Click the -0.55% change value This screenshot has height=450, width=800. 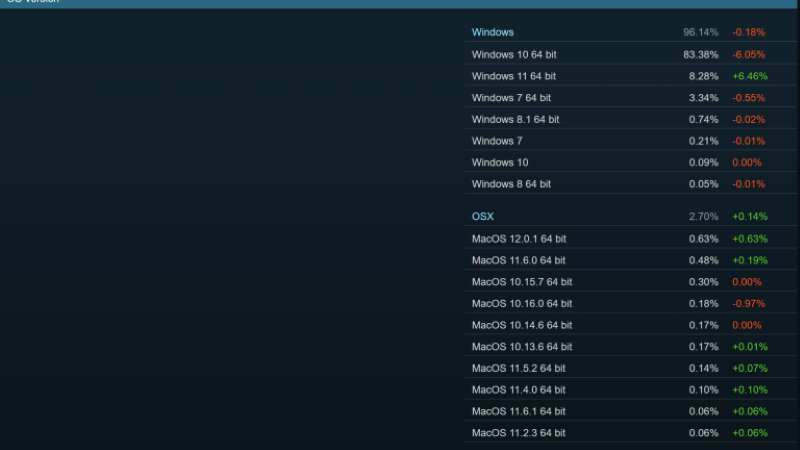[x=748, y=97]
